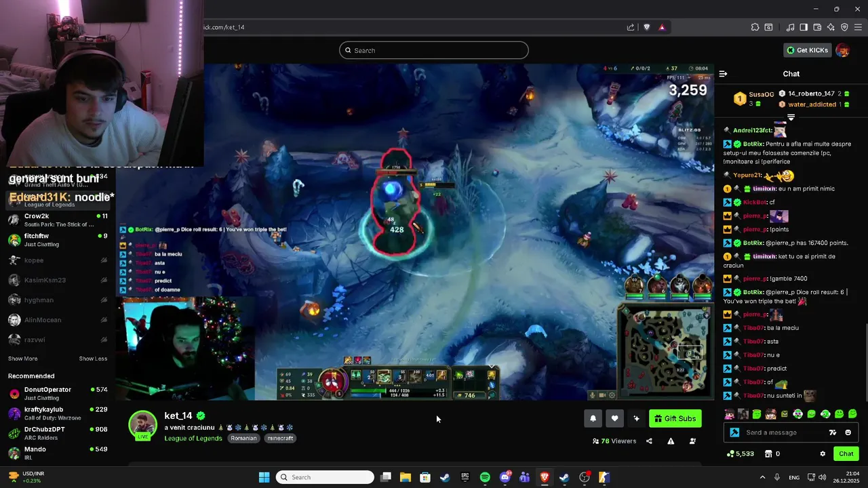
Task: Open Windows Start menu
Action: click(x=264, y=477)
